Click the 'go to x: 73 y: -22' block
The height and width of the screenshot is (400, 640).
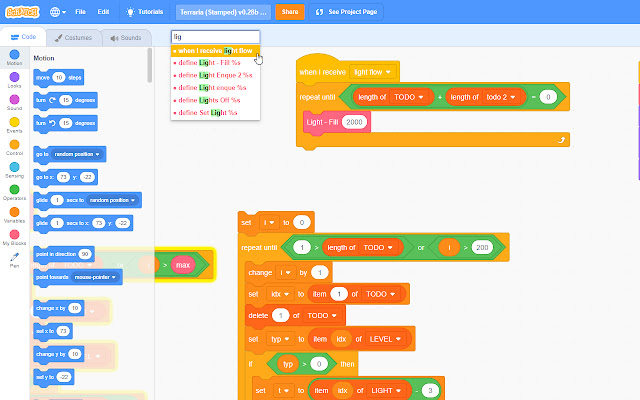click(65, 177)
